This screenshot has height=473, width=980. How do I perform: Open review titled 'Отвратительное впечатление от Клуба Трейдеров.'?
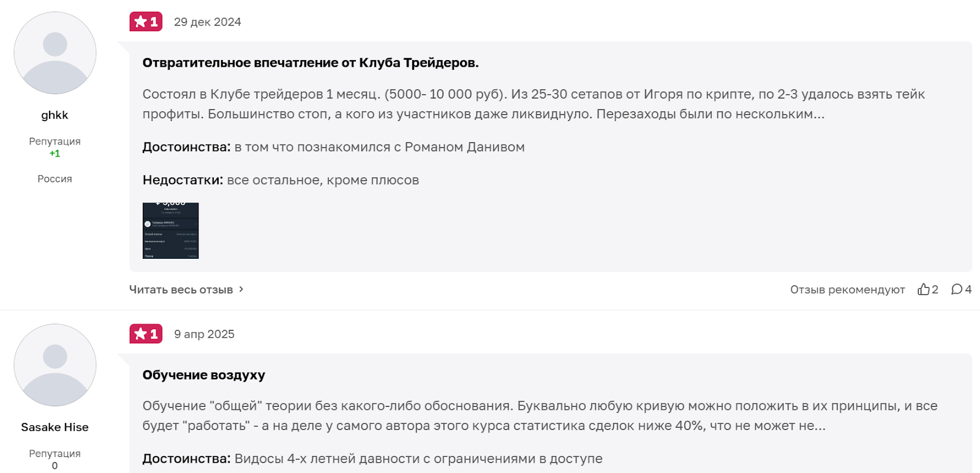tap(311, 62)
